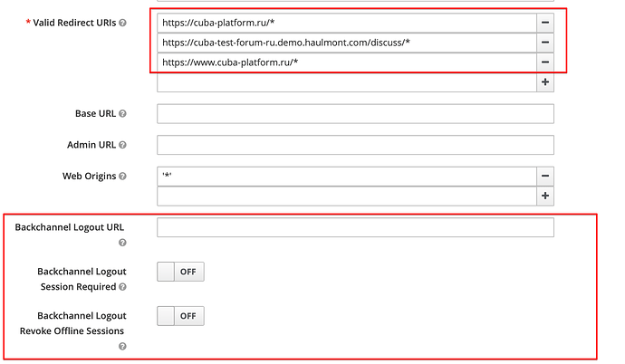Viewport: 625px width, 364px height.
Task: Show help tooltip for Base URL
Action: [123, 113]
